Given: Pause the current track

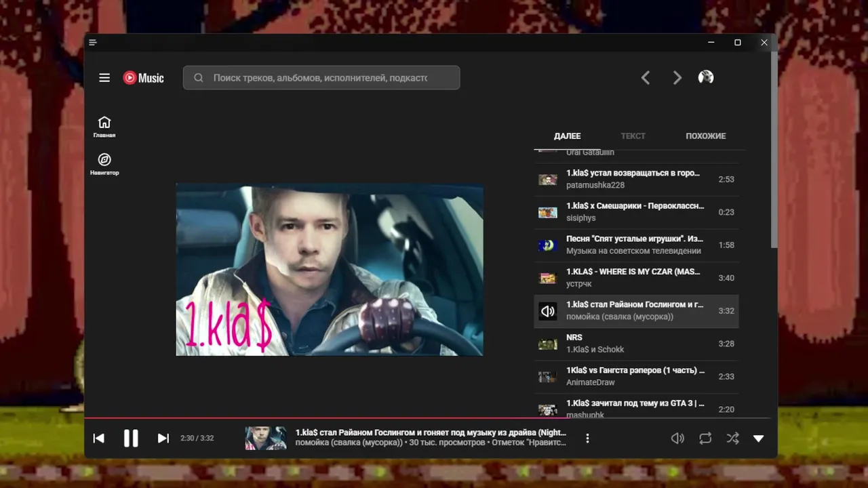Looking at the screenshot, I should [131, 439].
